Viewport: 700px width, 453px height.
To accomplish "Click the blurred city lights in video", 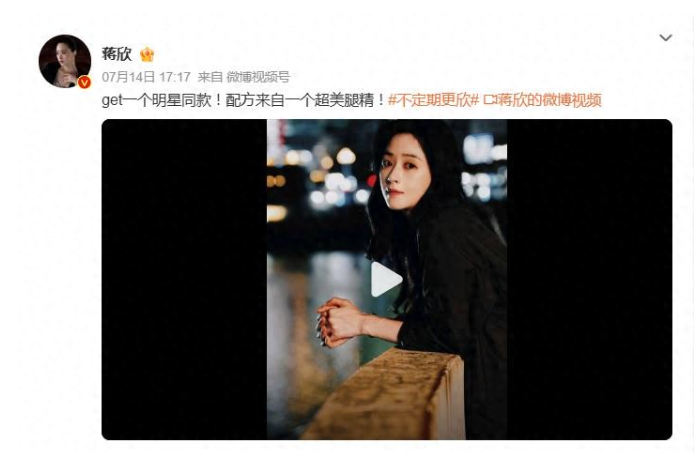I will (319, 176).
